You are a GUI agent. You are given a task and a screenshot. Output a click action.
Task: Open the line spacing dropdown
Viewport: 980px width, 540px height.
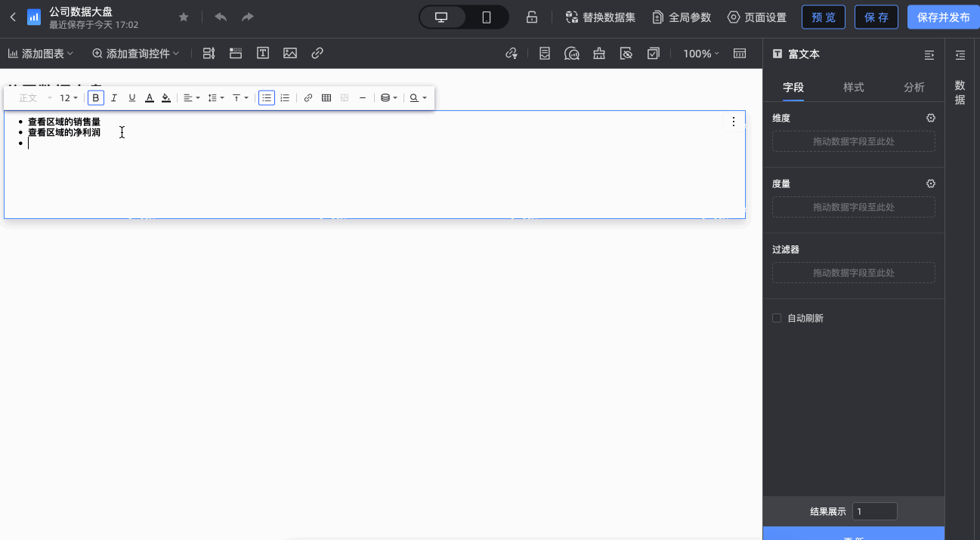pos(216,98)
